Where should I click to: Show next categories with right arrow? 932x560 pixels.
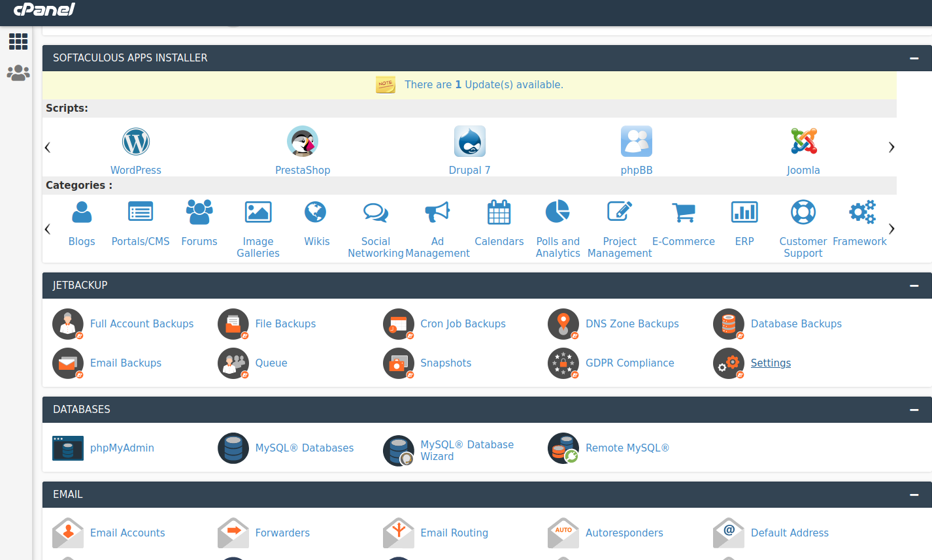pyautogui.click(x=891, y=229)
